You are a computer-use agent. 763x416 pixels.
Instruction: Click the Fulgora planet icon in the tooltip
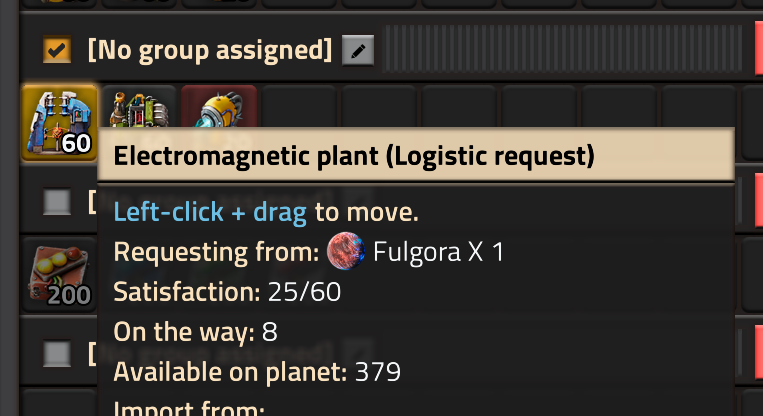pyautogui.click(x=345, y=251)
